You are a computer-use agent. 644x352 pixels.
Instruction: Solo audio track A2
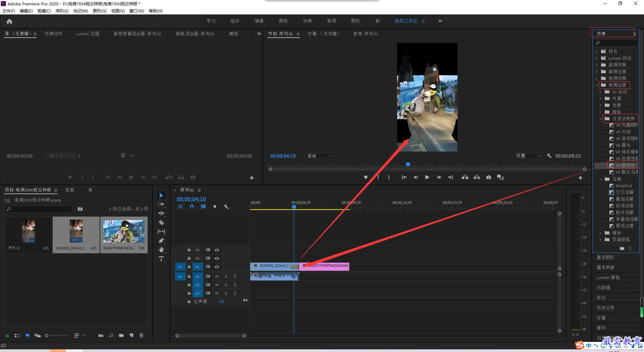coord(226,285)
